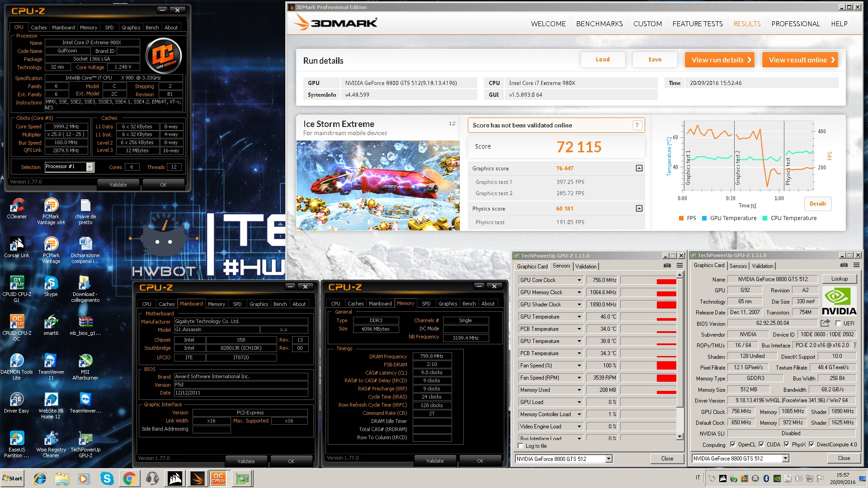The width and height of the screenshot is (868, 488).
Task: Go to BENCHMARKS in the 3DMark navigation
Action: [x=599, y=24]
